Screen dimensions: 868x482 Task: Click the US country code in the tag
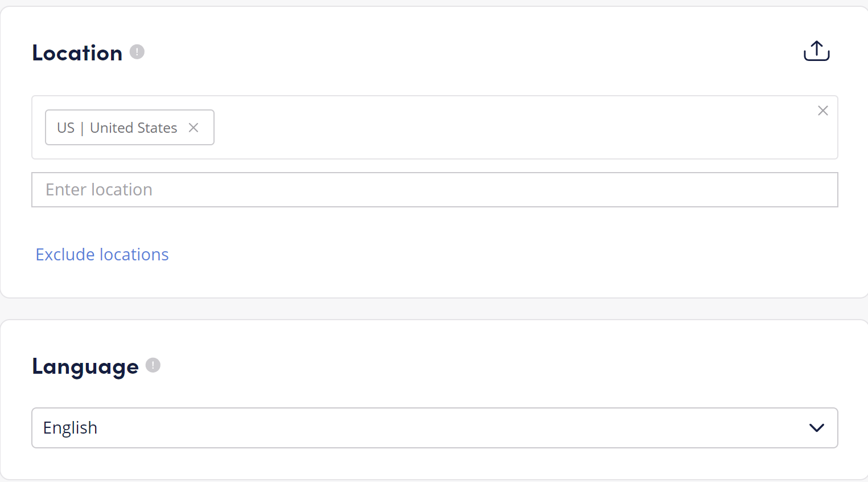pyautogui.click(x=65, y=128)
